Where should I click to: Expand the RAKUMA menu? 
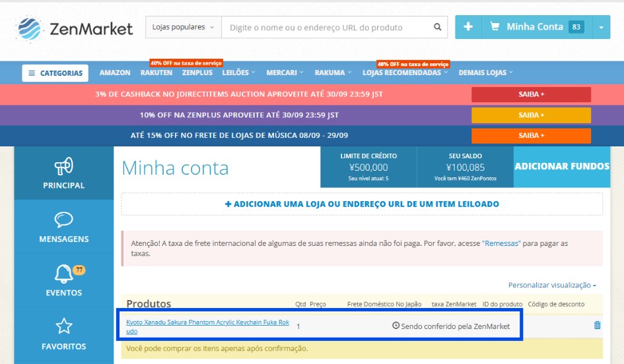coord(333,73)
